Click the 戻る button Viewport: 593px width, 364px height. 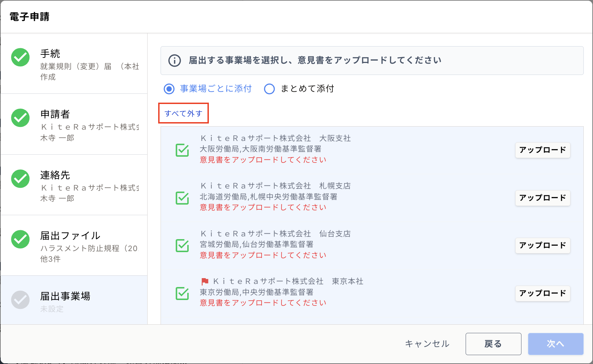pos(493,344)
